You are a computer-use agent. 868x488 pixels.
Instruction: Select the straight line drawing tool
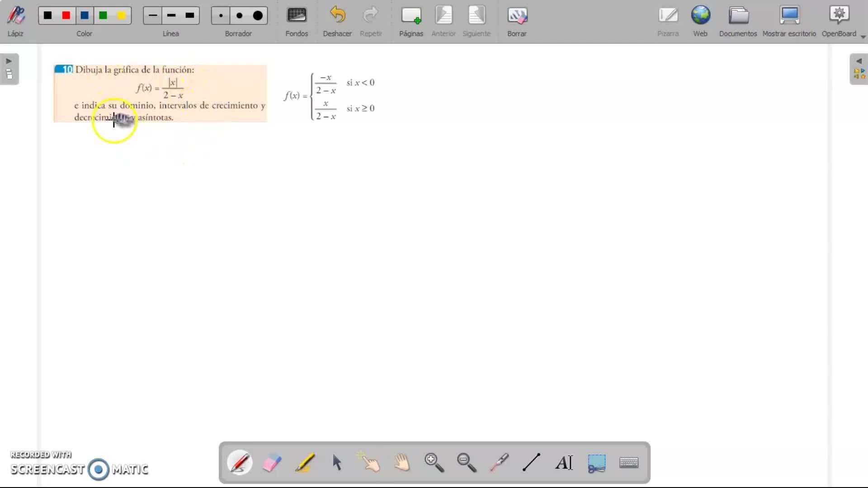[531, 463]
